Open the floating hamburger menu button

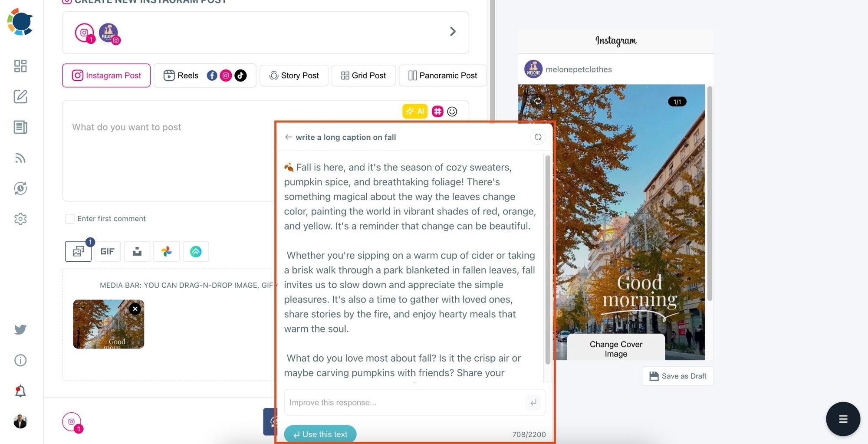pyautogui.click(x=843, y=419)
